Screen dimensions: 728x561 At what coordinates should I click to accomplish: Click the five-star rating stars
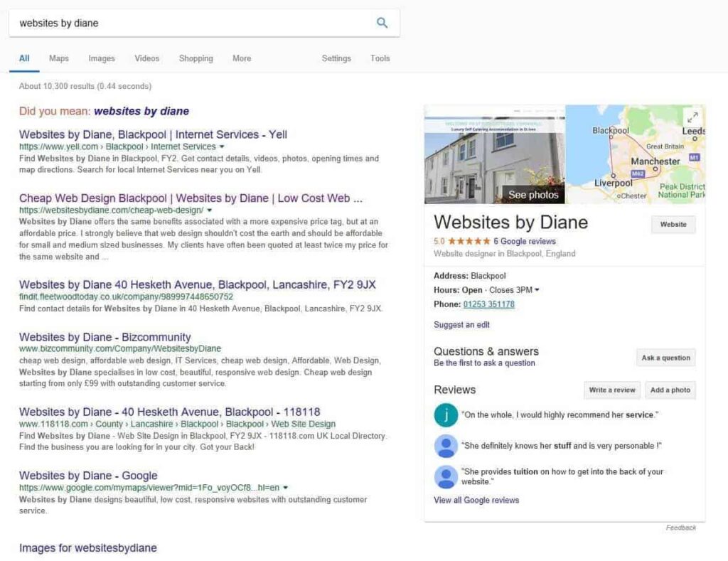point(469,241)
